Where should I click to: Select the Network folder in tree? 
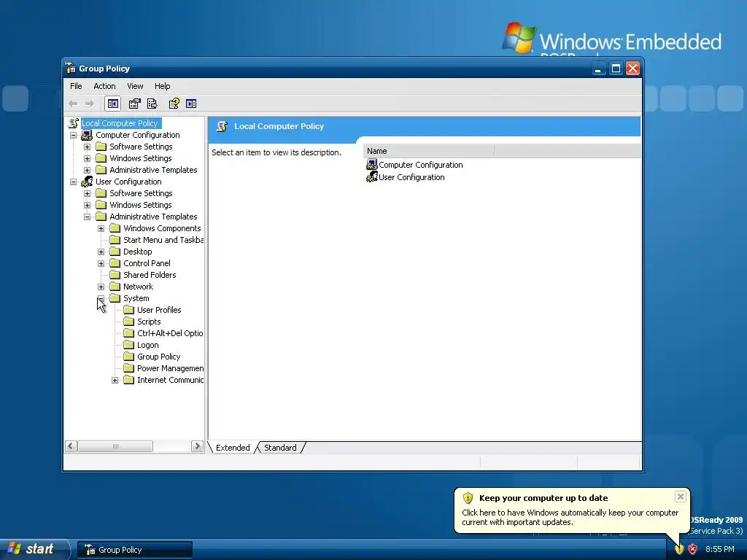[x=138, y=287]
